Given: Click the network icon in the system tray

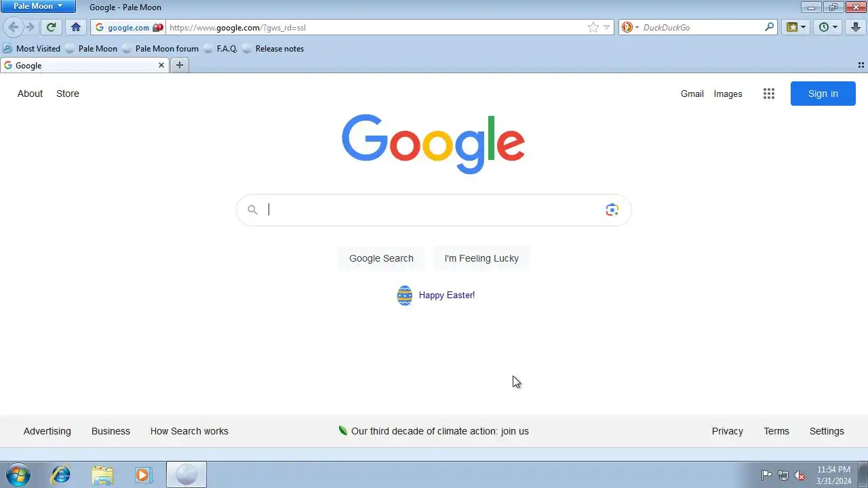Looking at the screenshot, I should [783, 475].
